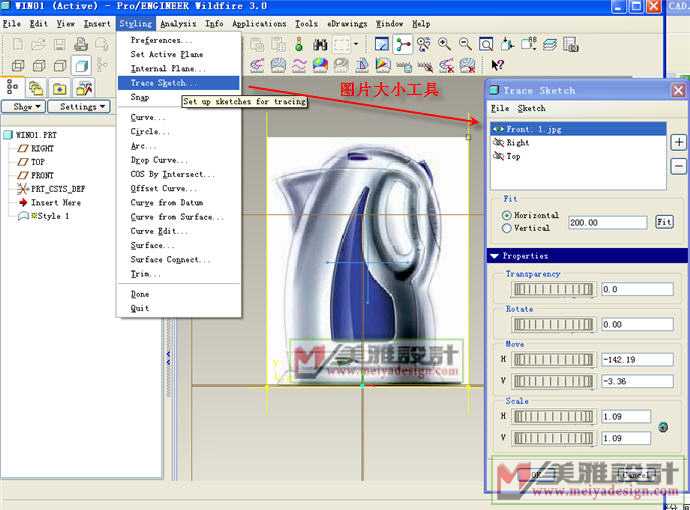Click the repaint screen toolbar icon

tap(382, 44)
